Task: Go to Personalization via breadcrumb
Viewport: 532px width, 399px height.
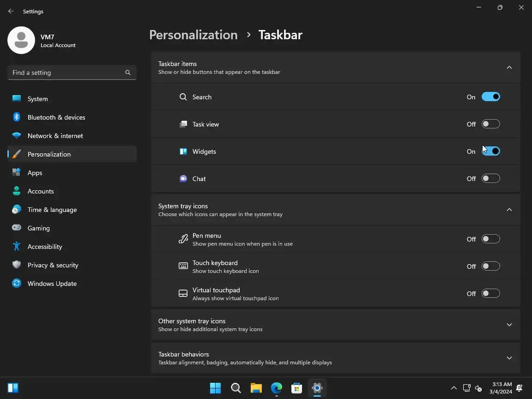Action: tap(193, 35)
